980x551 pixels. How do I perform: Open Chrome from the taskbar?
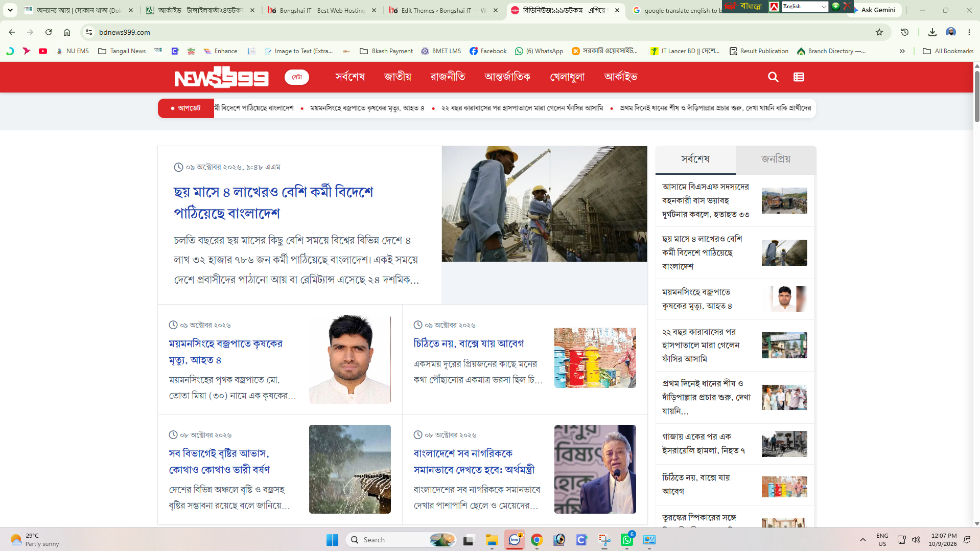(536, 540)
